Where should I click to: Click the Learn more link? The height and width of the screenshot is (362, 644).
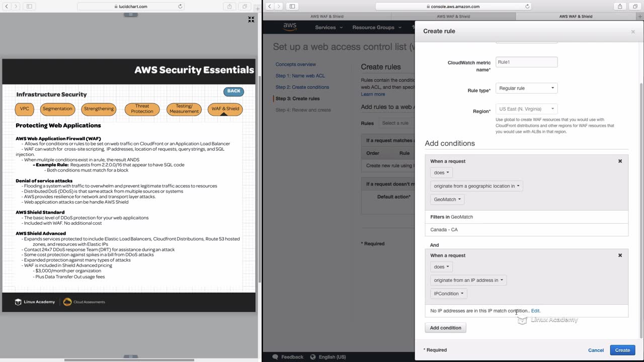coord(373,94)
